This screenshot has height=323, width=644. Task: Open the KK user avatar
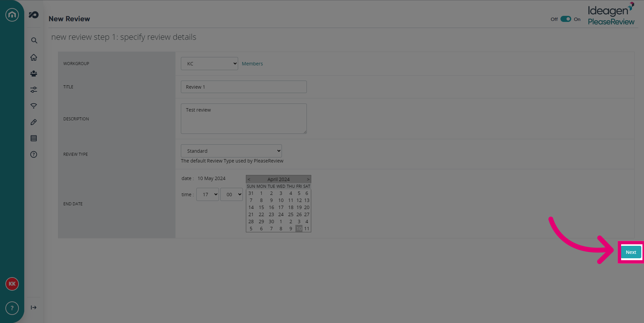point(12,284)
